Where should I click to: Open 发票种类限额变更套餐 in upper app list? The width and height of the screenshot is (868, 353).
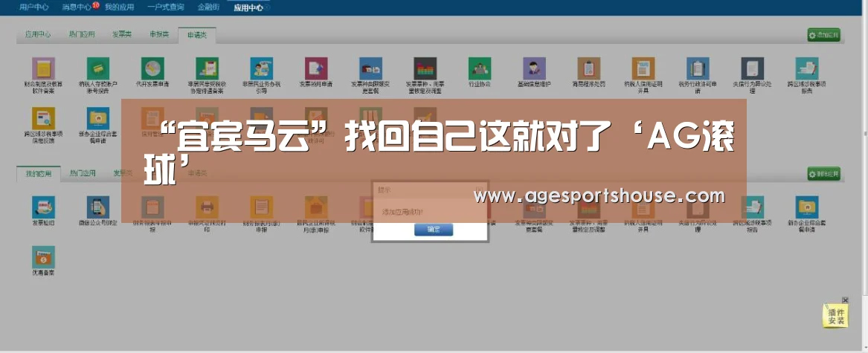tap(370, 68)
